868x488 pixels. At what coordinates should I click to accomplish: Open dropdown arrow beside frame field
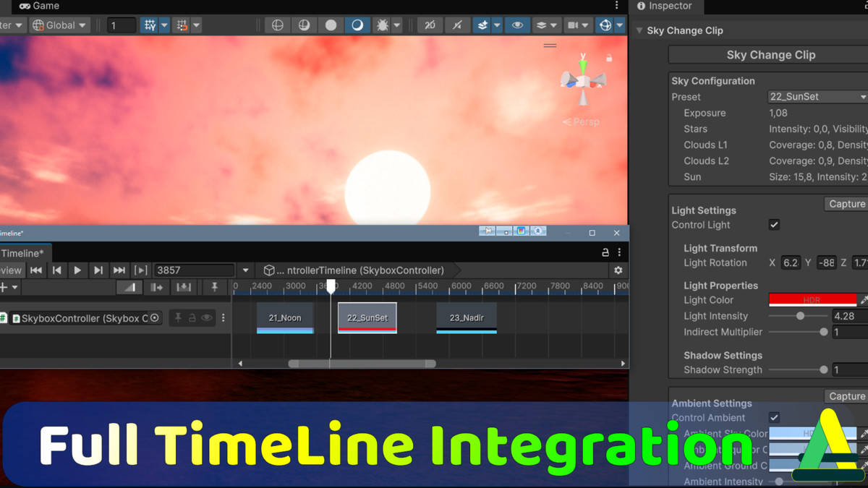pos(245,270)
